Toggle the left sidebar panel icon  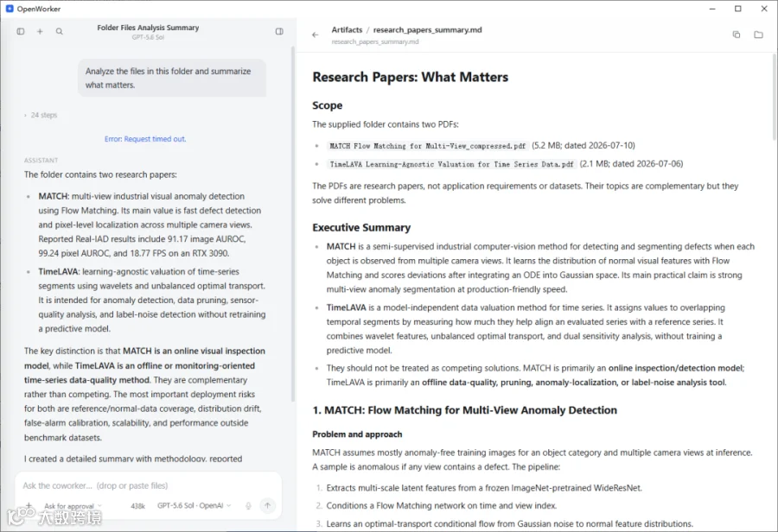click(21, 31)
